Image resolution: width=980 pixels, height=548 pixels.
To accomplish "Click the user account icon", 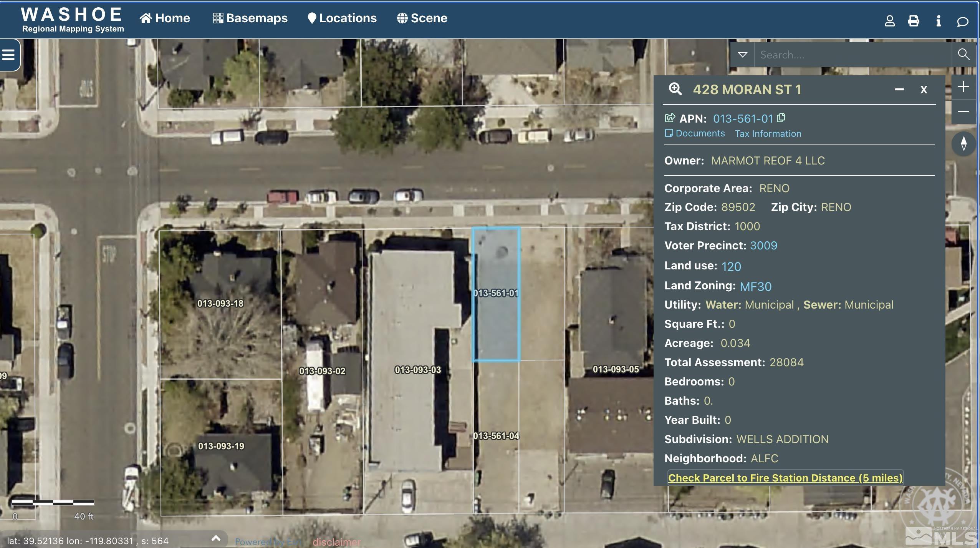I will click(x=890, y=21).
